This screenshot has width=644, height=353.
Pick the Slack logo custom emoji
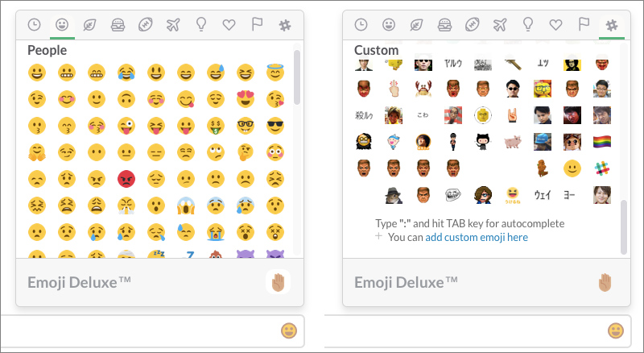tap(601, 168)
